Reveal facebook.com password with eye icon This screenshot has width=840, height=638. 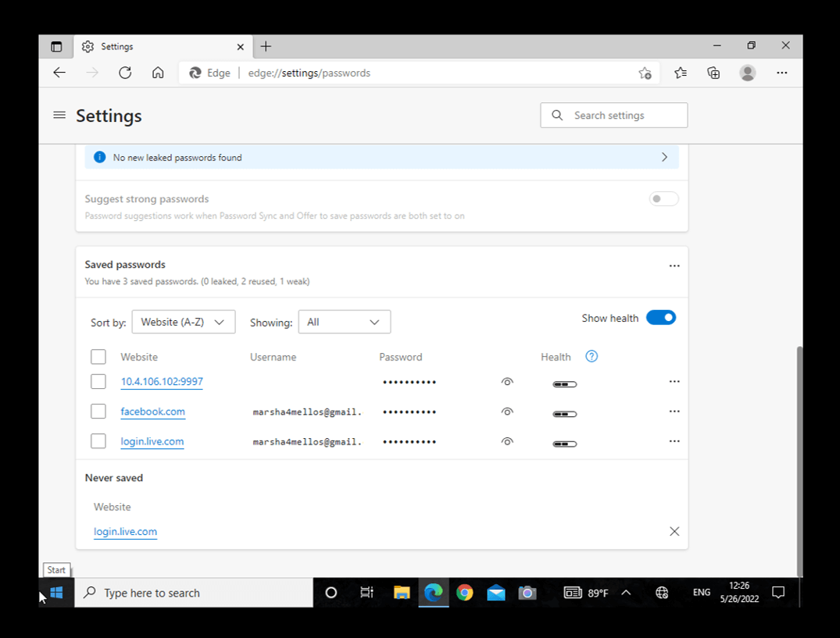[x=507, y=412]
